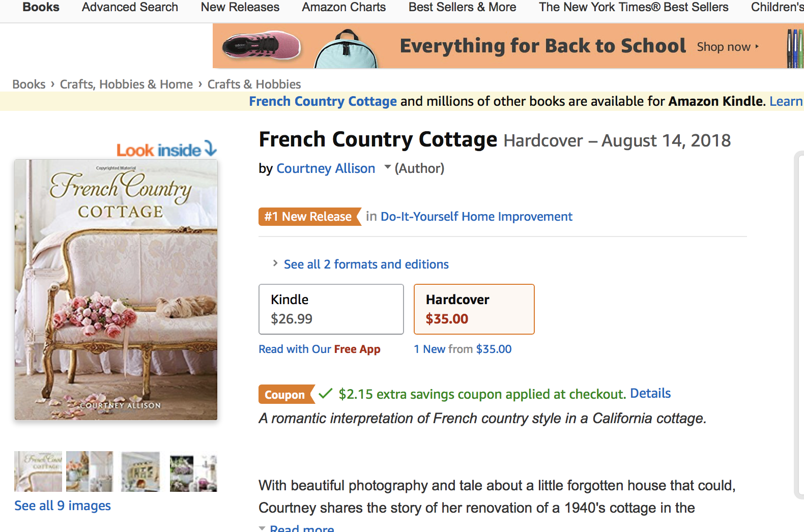Open the Advanced Search menu item
This screenshot has height=532, width=804.
[x=130, y=7]
